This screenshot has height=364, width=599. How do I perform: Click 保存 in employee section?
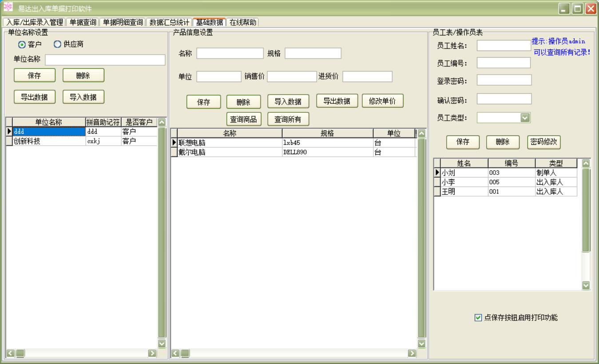point(463,142)
